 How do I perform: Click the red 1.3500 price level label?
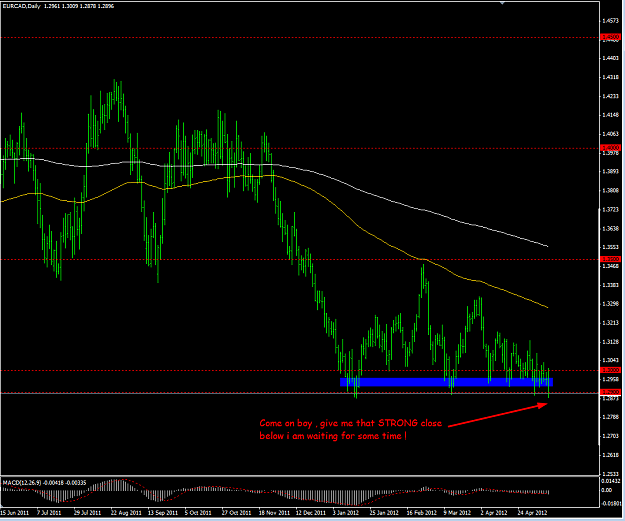click(611, 259)
